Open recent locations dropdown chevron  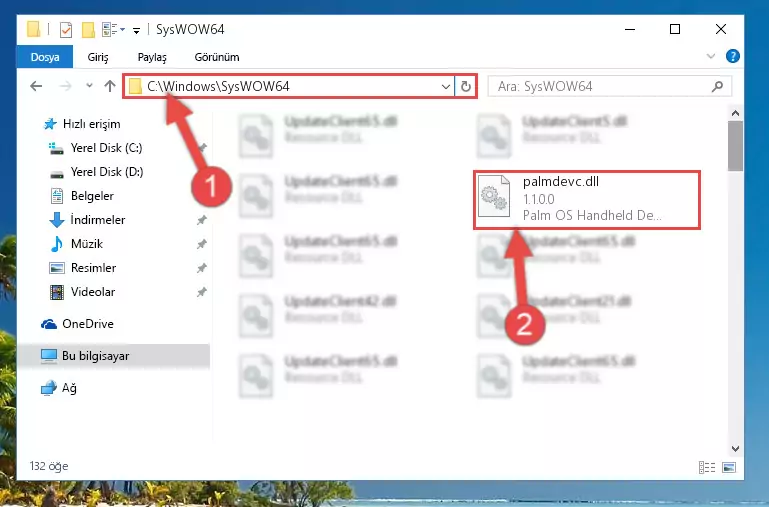click(x=89, y=86)
